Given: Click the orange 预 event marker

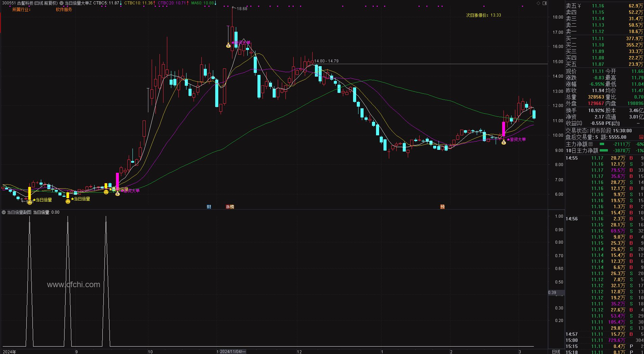Looking at the screenshot, I should 442,207.
